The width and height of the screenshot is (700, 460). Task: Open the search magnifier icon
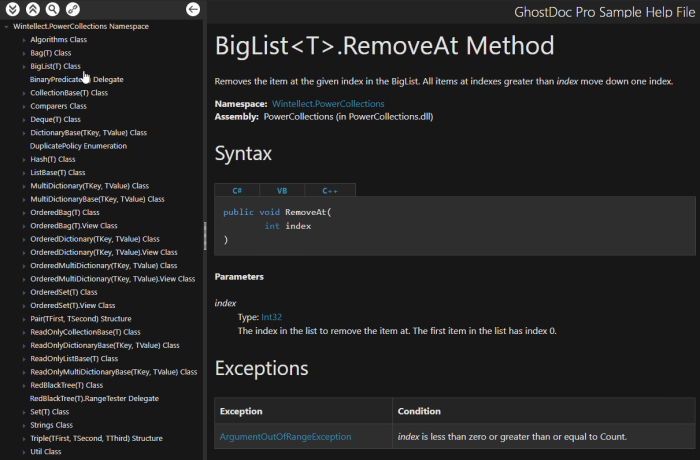(53, 9)
